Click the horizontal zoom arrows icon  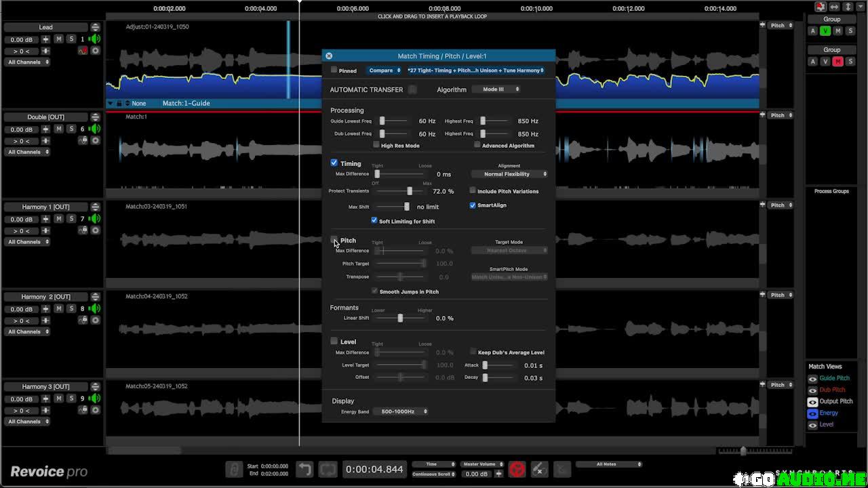pyautogui.click(x=834, y=7)
